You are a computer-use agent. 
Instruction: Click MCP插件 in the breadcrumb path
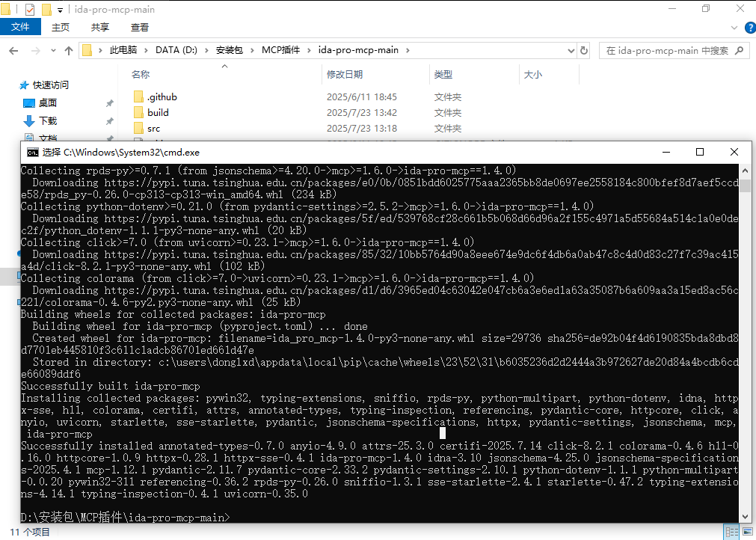[x=280, y=51]
